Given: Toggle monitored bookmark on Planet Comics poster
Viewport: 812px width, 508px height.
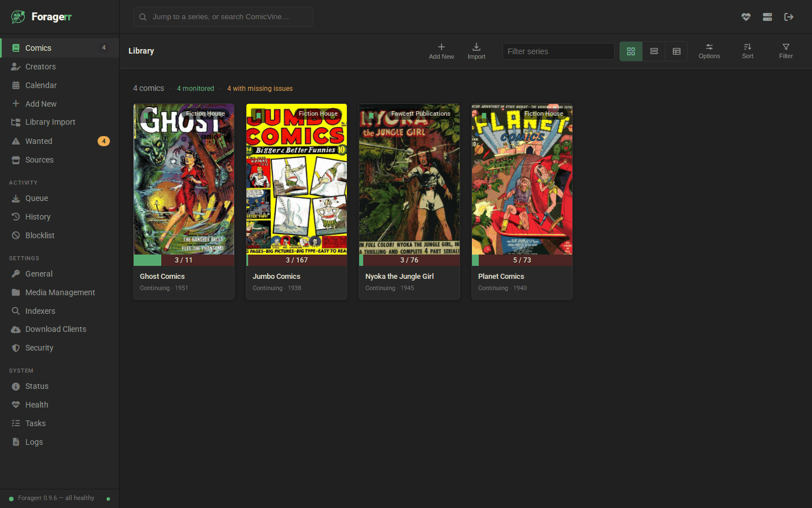Looking at the screenshot, I should pyautogui.click(x=483, y=115).
